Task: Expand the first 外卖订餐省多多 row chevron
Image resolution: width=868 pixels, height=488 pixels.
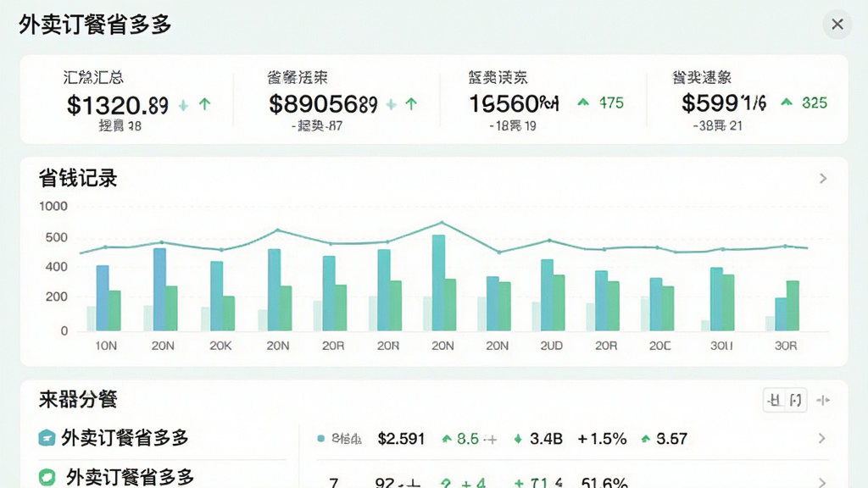Action: [x=822, y=438]
